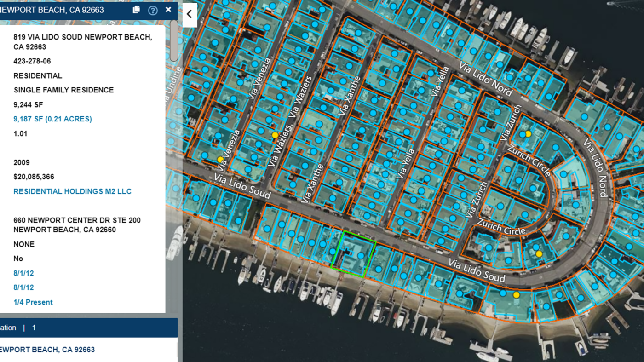Open the help question-mark icon
Image resolution: width=644 pixels, height=362 pixels.
pyautogui.click(x=153, y=10)
